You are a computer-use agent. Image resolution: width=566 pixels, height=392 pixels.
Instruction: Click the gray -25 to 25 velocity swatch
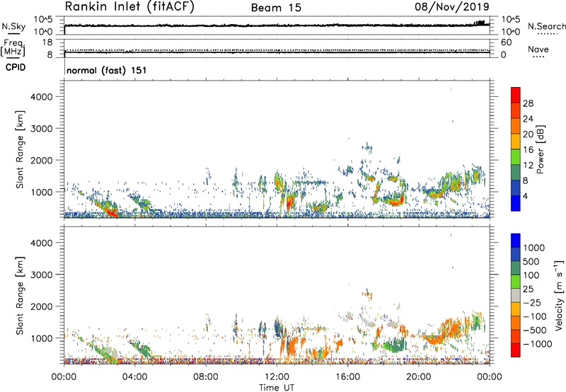(x=516, y=295)
